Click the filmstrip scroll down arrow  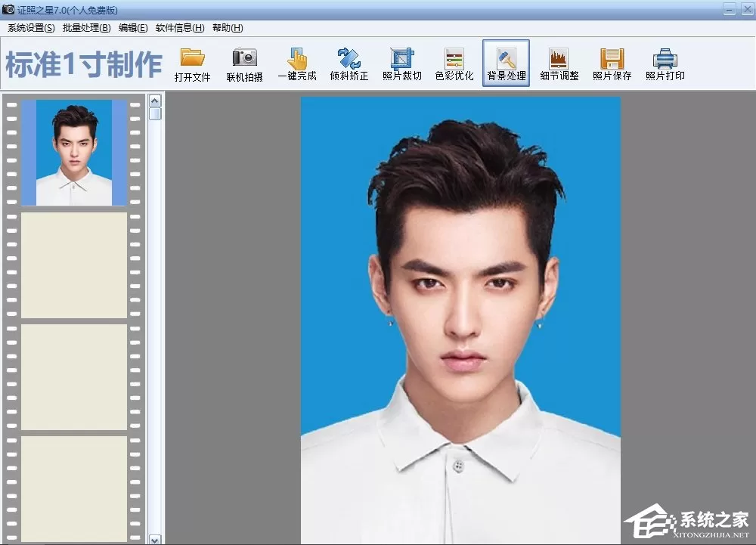(155, 540)
